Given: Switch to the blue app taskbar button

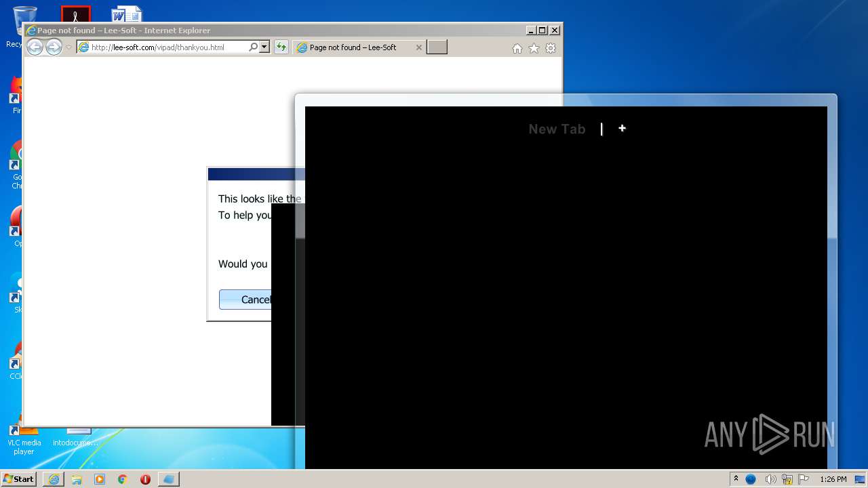Looking at the screenshot, I should click(169, 479).
